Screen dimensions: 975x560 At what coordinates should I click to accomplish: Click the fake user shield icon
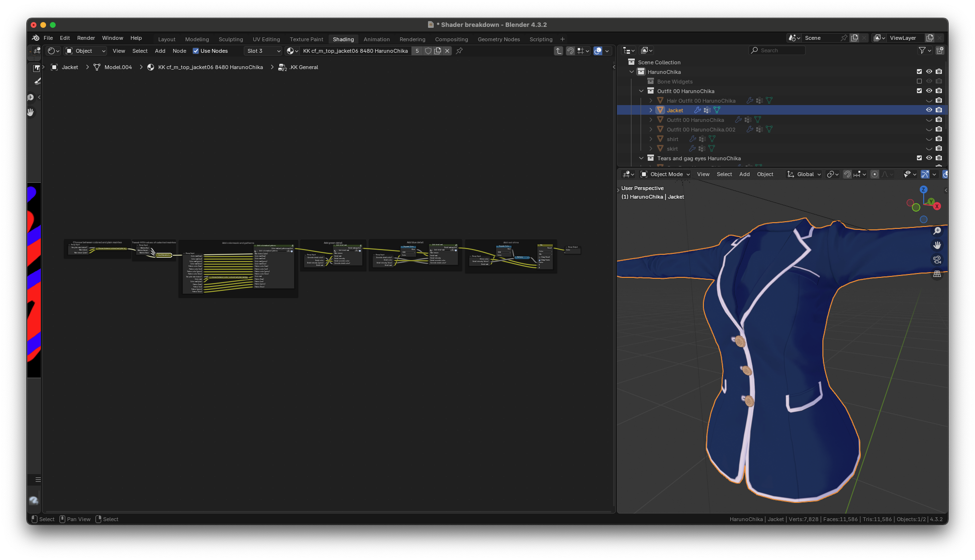point(428,51)
